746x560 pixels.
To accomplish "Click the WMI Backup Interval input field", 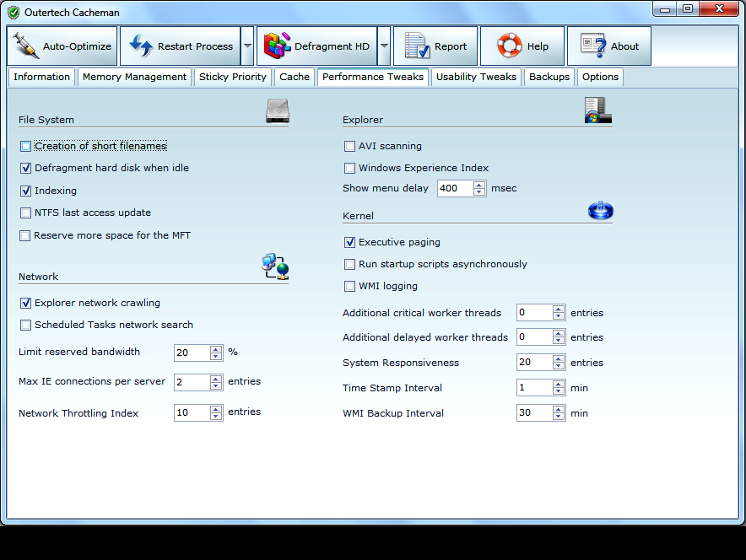I will point(535,412).
